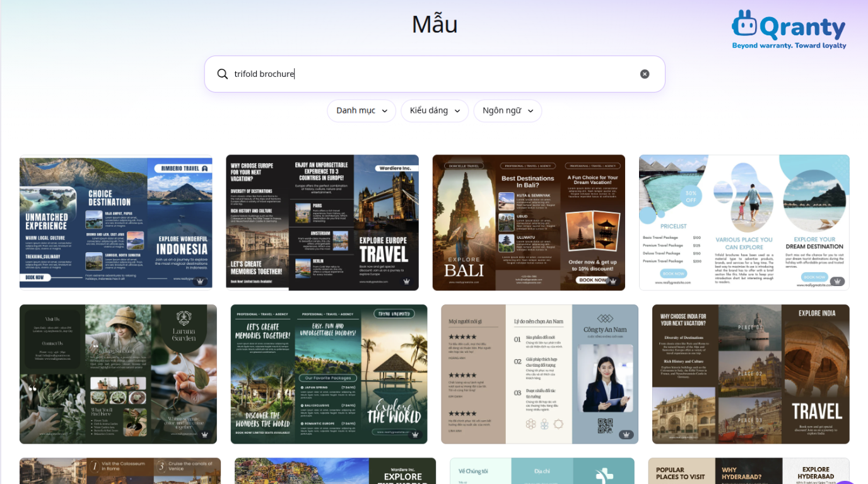The height and width of the screenshot is (484, 868).
Task: Open the Công ty An Nam brochure template
Action: pos(539,374)
